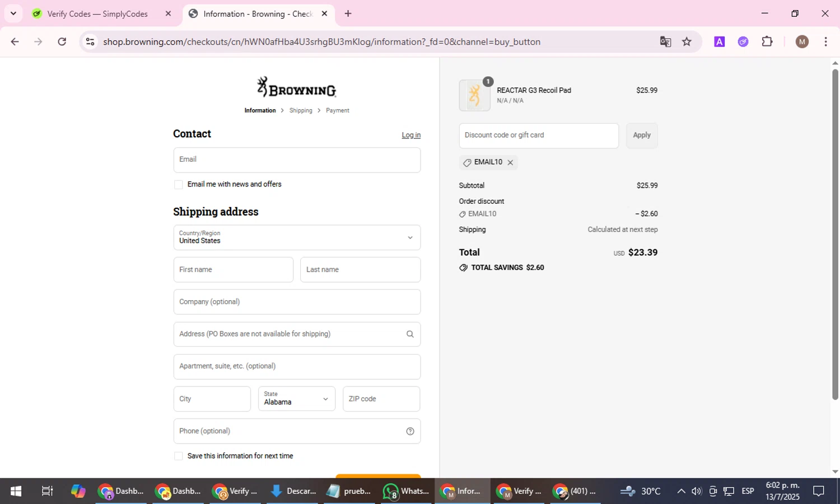
Task: Enable Email me with news and offers
Action: pos(178,185)
